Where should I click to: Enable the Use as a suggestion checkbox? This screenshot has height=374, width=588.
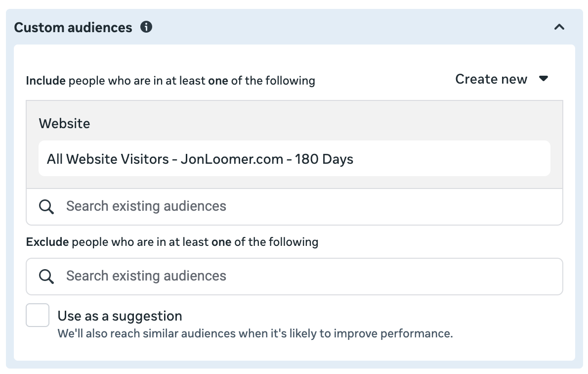38,315
